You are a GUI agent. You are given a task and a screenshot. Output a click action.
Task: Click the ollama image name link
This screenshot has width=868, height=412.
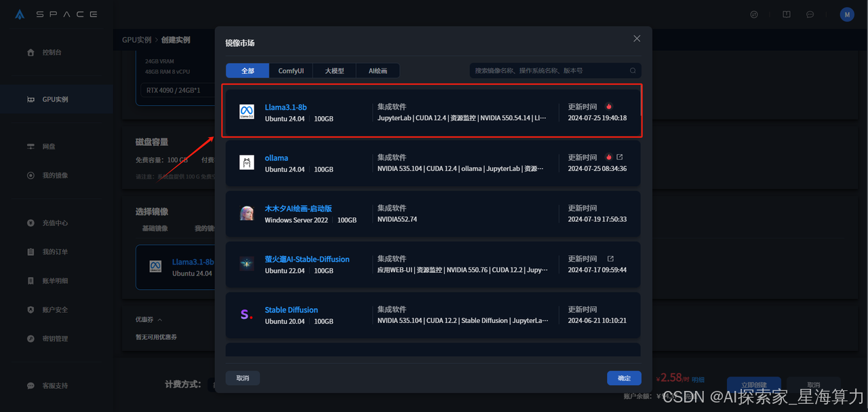coord(276,158)
